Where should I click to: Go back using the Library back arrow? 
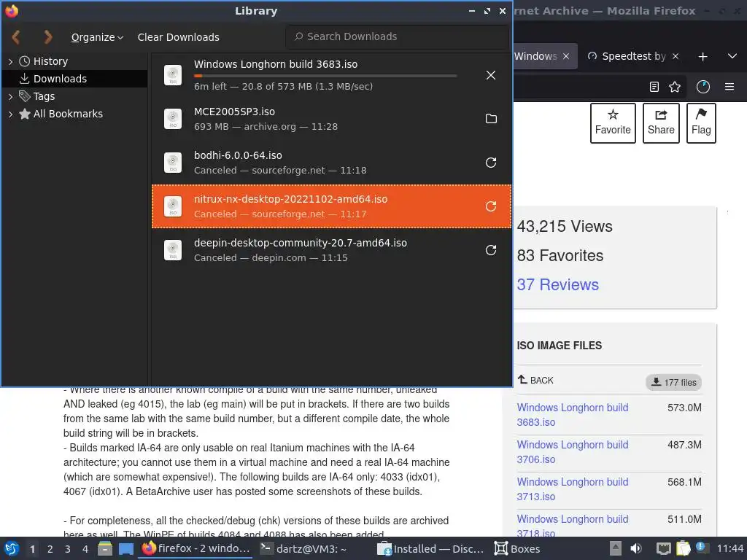[16, 36]
